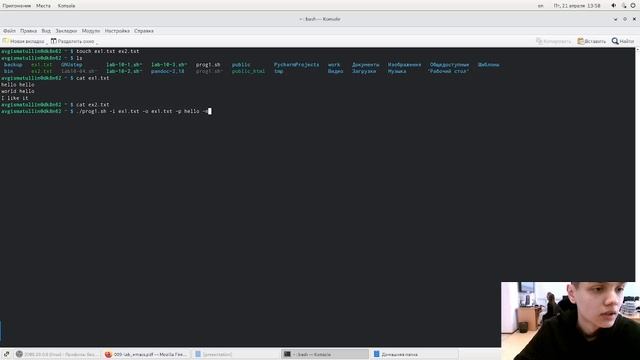Click the Копировать toolbar button

pyautogui.click(x=553, y=41)
